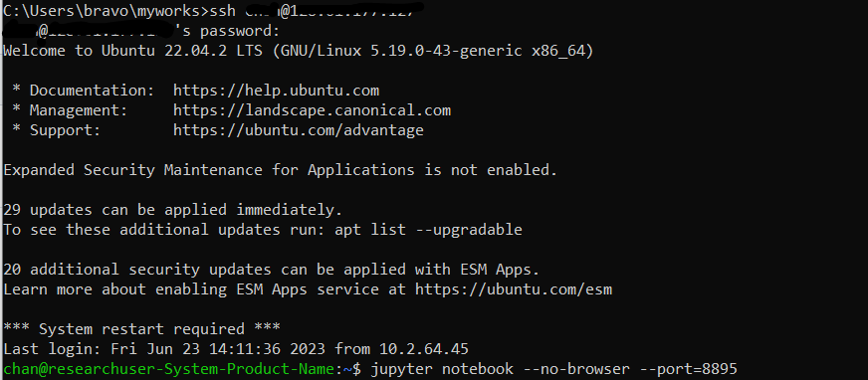
Task: Click the '10.2.64.45' IP address text
Action: coord(424,349)
